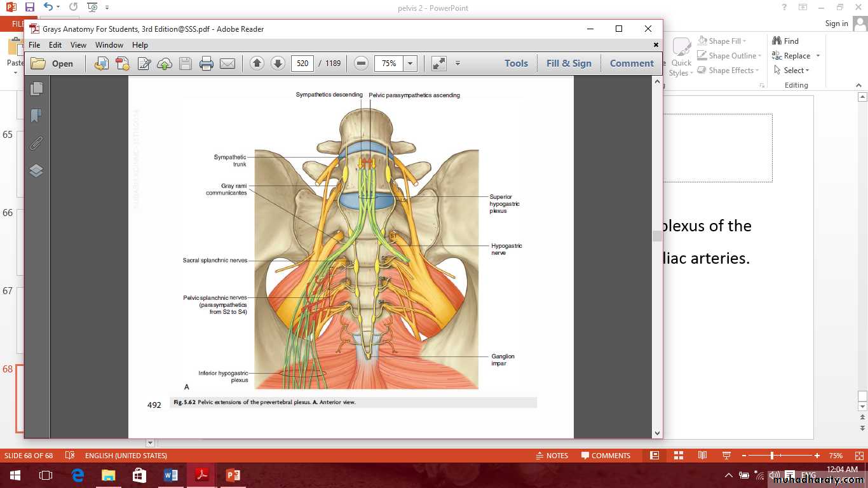Go to previous page with up arrow
Image resolution: width=868 pixels, height=488 pixels.
257,64
